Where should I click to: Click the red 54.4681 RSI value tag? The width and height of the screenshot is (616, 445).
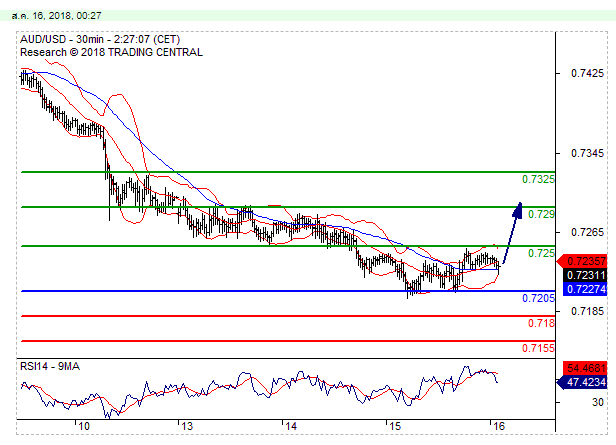click(x=585, y=368)
